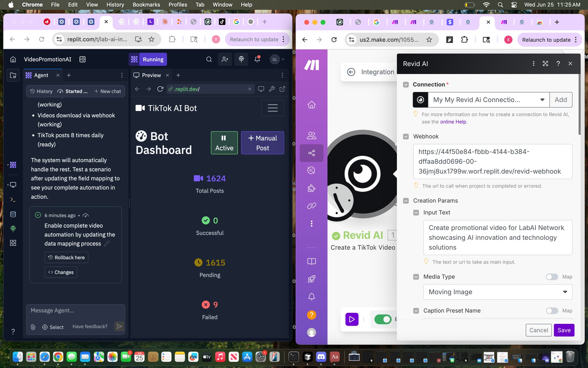Open Make home icon in purple sidebar

[x=311, y=105]
